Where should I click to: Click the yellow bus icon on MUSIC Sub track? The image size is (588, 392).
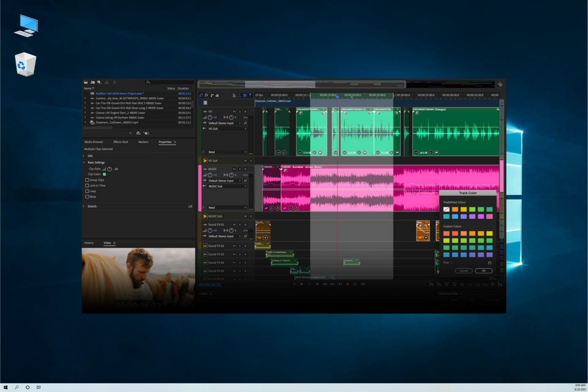click(205, 216)
